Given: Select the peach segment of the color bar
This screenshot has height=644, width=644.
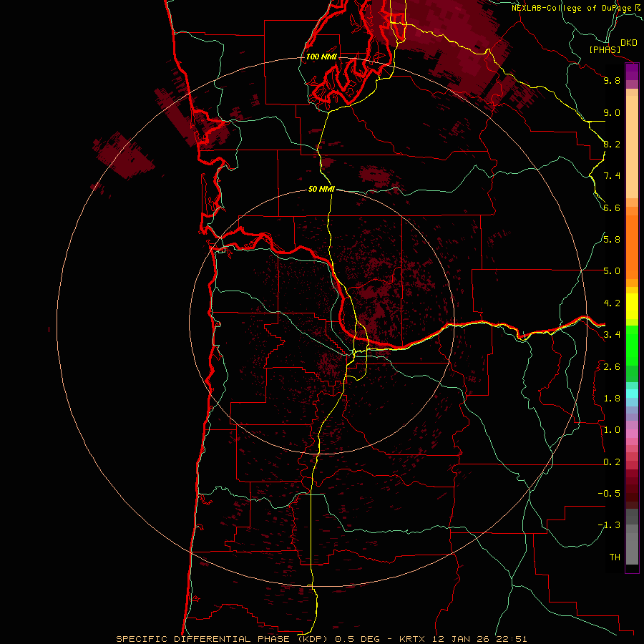Looking at the screenshot, I should coord(632,147).
